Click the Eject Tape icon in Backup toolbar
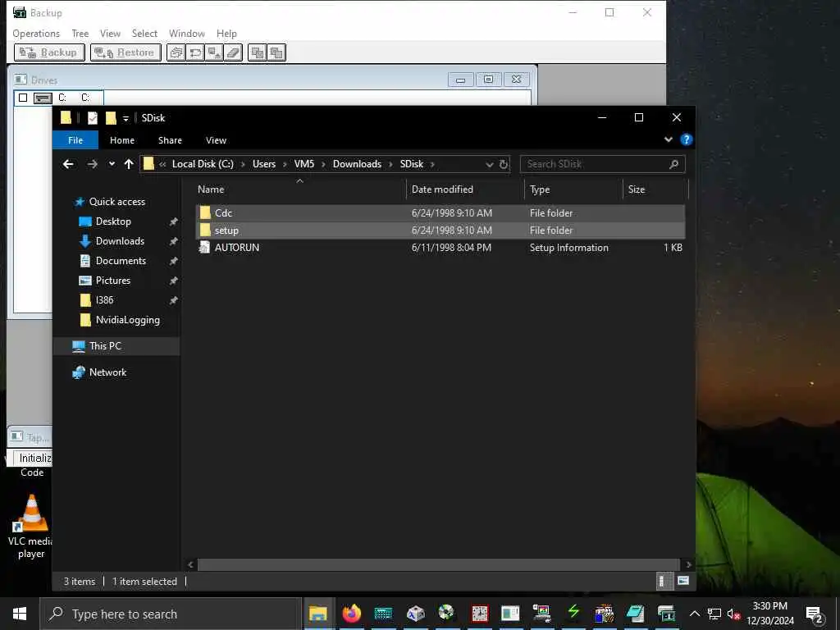840x630 pixels. point(214,52)
